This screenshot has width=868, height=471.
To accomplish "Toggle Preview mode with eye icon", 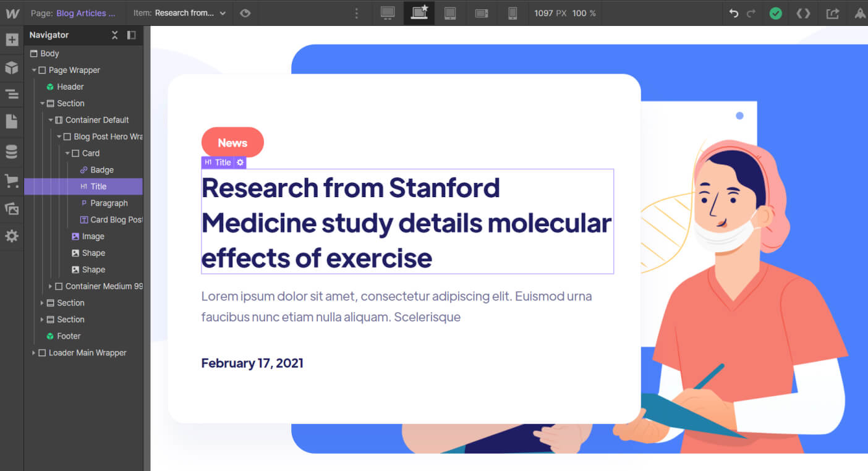I will [x=245, y=13].
